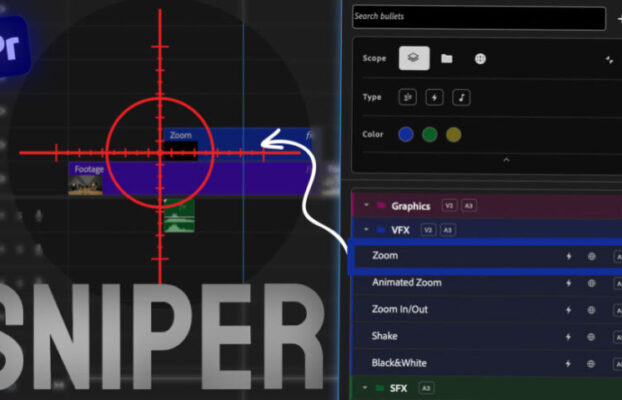Open the SFX folder label

[x=398, y=388]
